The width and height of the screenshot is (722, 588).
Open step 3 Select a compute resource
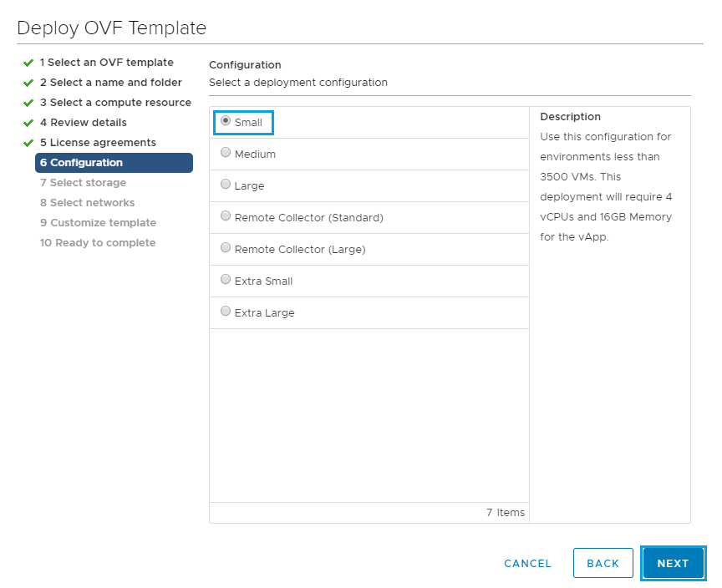(115, 103)
